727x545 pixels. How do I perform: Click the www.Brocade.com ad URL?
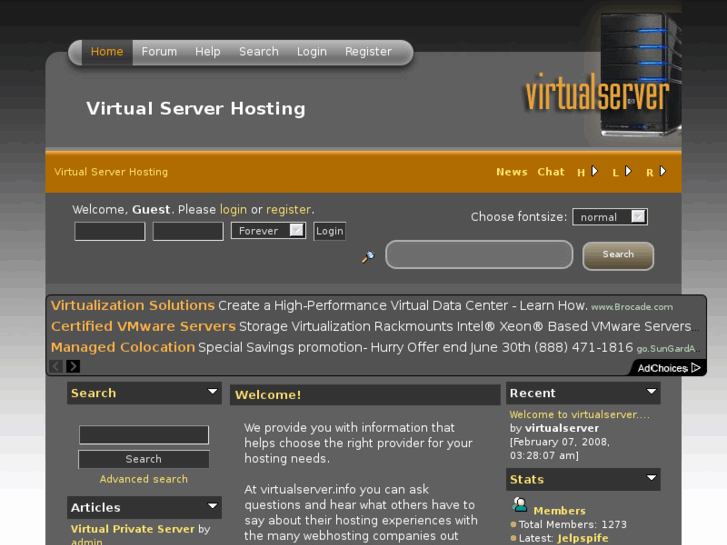pos(632,307)
